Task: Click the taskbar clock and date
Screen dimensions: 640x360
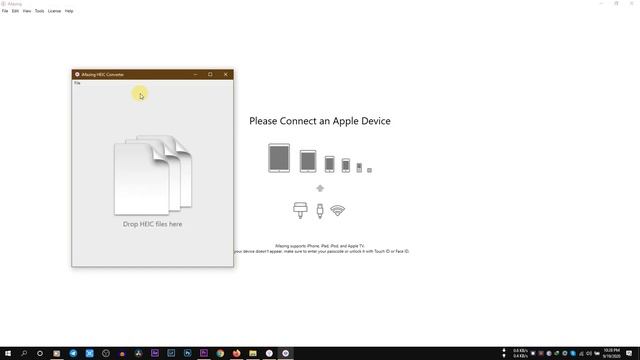Action: click(x=611, y=353)
